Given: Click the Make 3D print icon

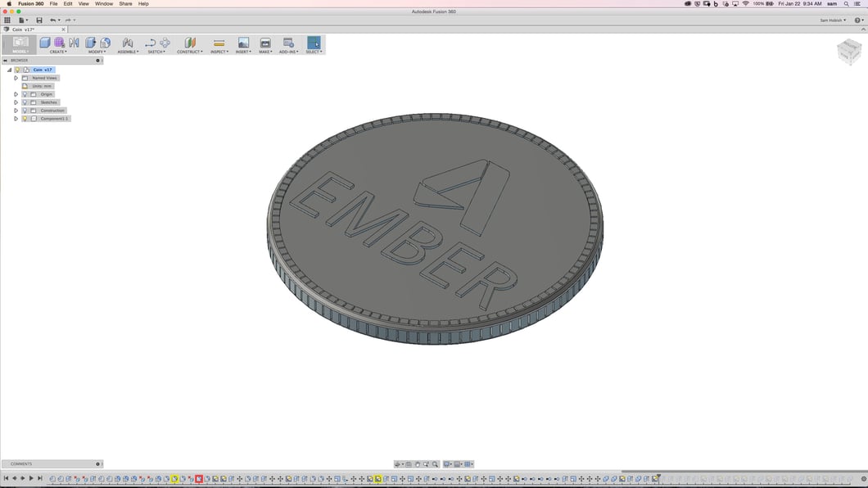Looking at the screenshot, I should (265, 43).
